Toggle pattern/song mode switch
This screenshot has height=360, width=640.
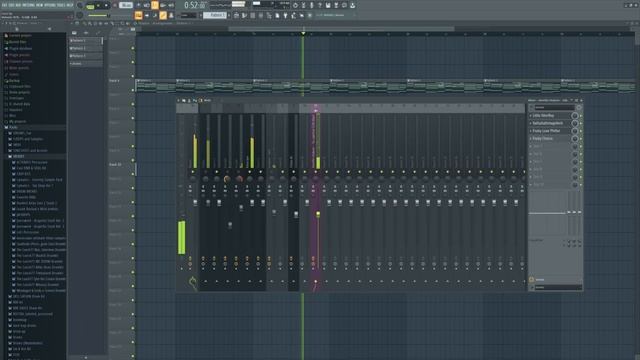(x=90, y=6)
